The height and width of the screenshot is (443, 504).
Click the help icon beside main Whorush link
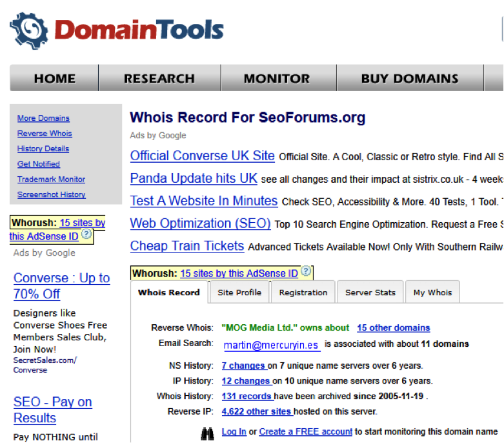[x=306, y=273]
